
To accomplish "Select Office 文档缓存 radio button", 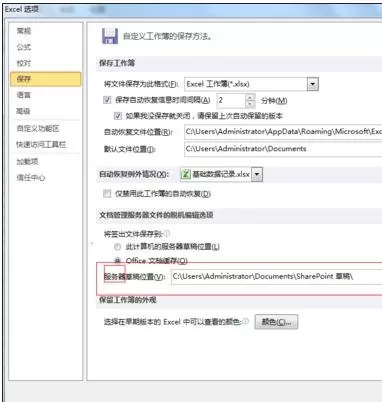I will [117, 260].
